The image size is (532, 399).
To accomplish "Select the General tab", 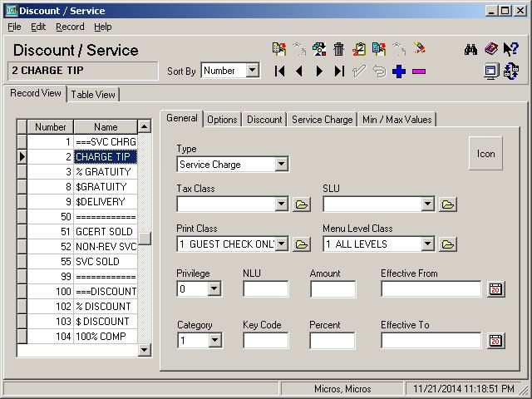I will coord(182,118).
